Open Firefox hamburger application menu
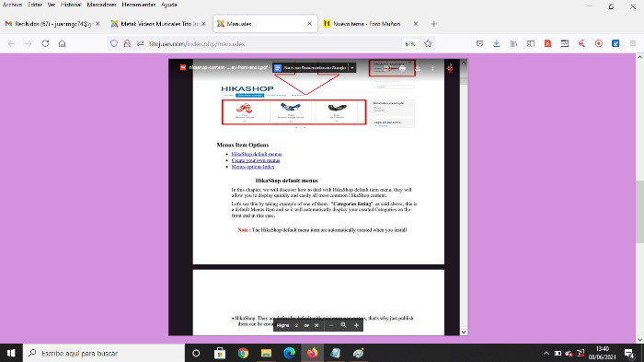Viewport: 644px width, 362px height. pyautogui.click(x=633, y=43)
